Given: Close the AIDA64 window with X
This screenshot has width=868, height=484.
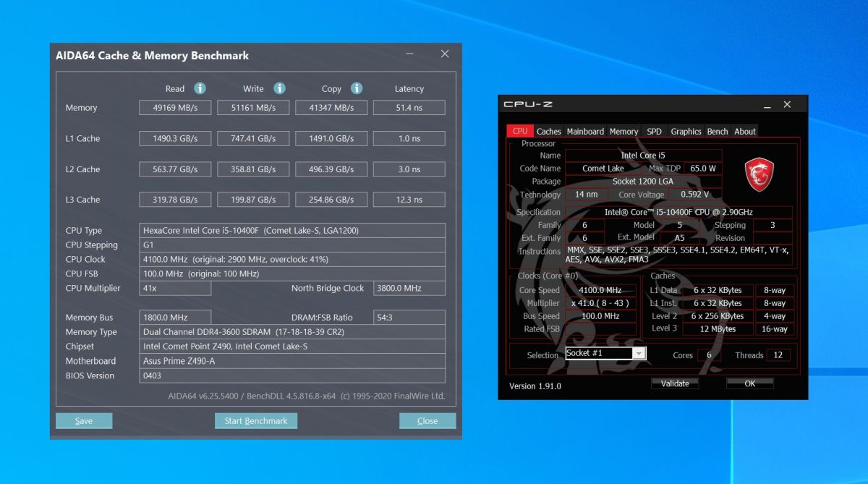Looking at the screenshot, I should pyautogui.click(x=445, y=54).
